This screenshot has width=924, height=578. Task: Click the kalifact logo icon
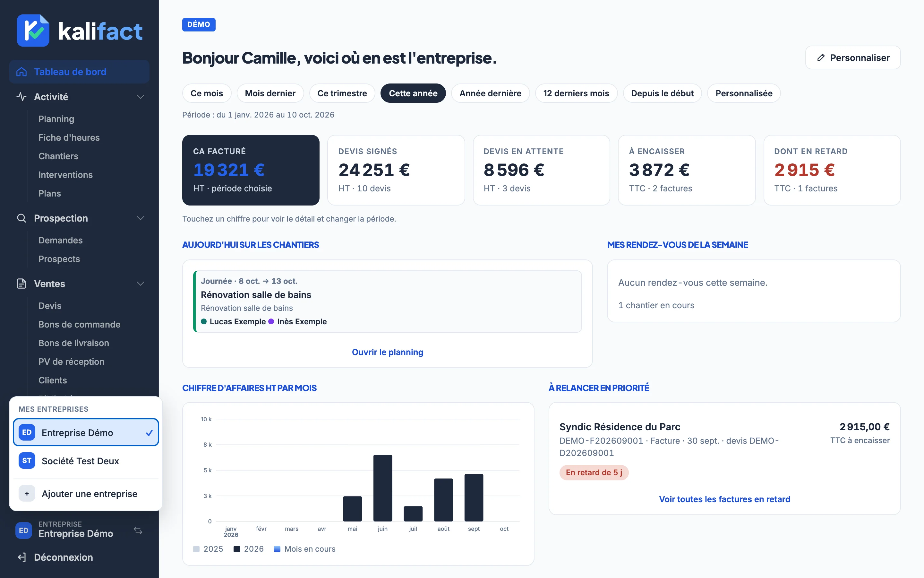[x=33, y=31]
